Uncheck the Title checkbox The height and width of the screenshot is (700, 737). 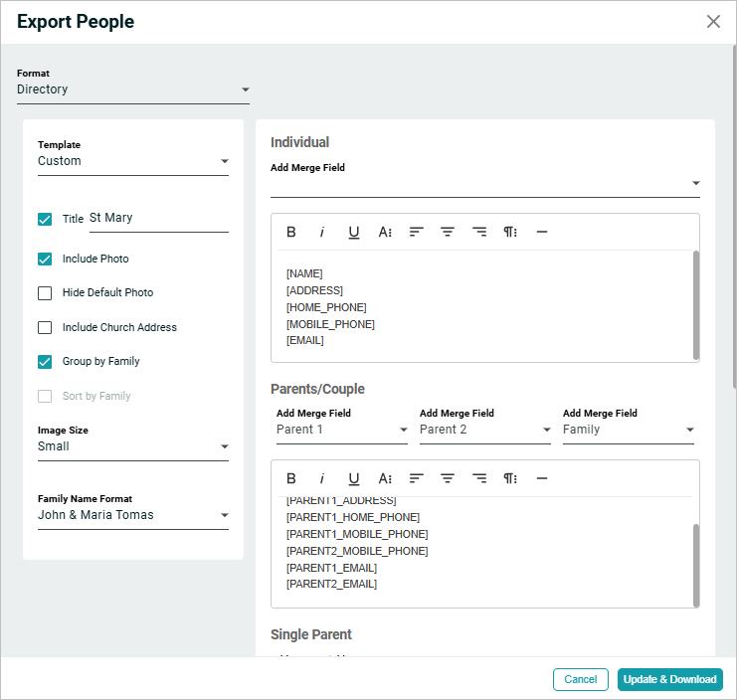(x=45, y=220)
